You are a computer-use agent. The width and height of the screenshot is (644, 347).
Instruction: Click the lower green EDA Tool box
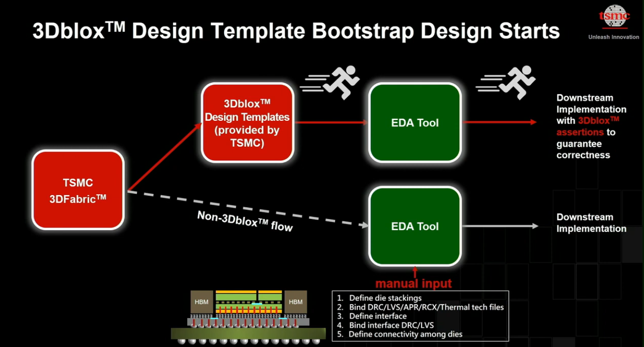pyautogui.click(x=415, y=226)
